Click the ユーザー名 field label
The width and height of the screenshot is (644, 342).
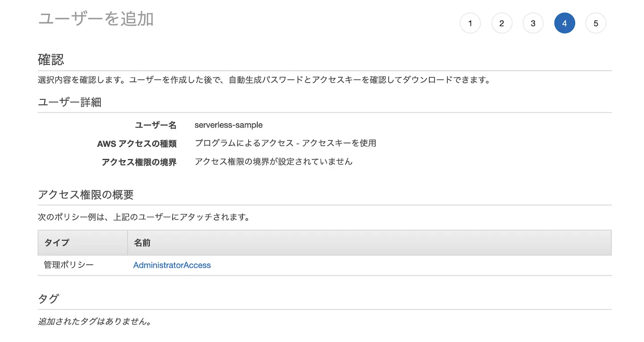pos(155,125)
